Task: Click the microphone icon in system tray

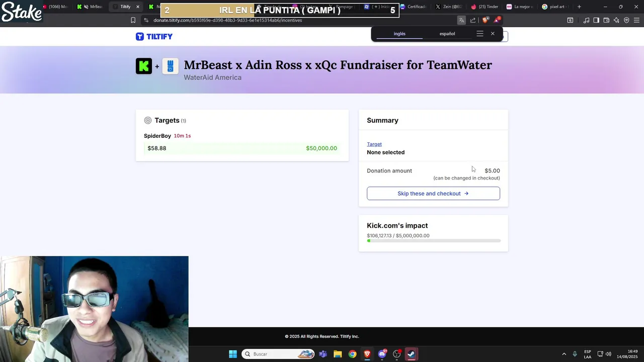Action: [575, 354]
